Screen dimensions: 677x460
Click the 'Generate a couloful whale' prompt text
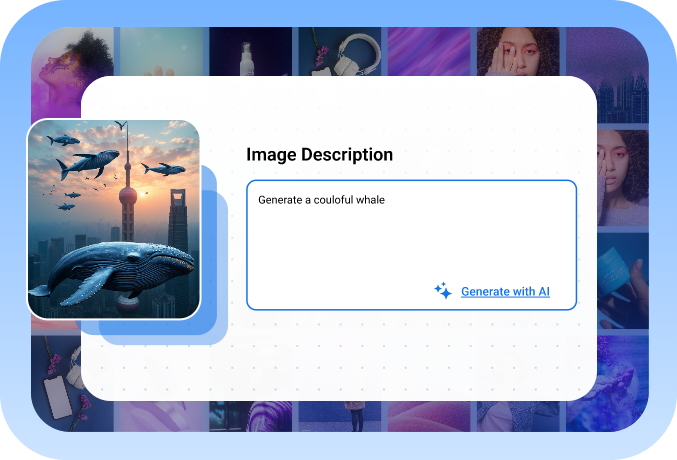point(321,200)
